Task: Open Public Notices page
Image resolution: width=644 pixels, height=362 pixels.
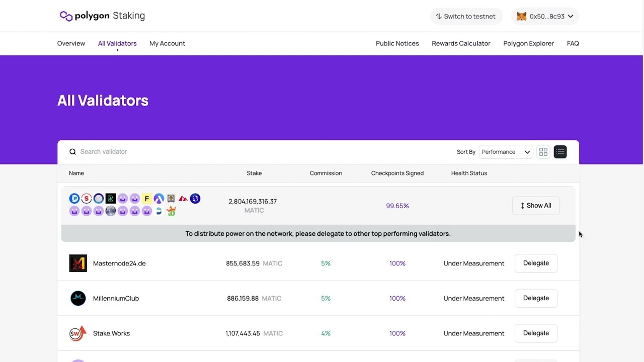Action: tap(397, 43)
